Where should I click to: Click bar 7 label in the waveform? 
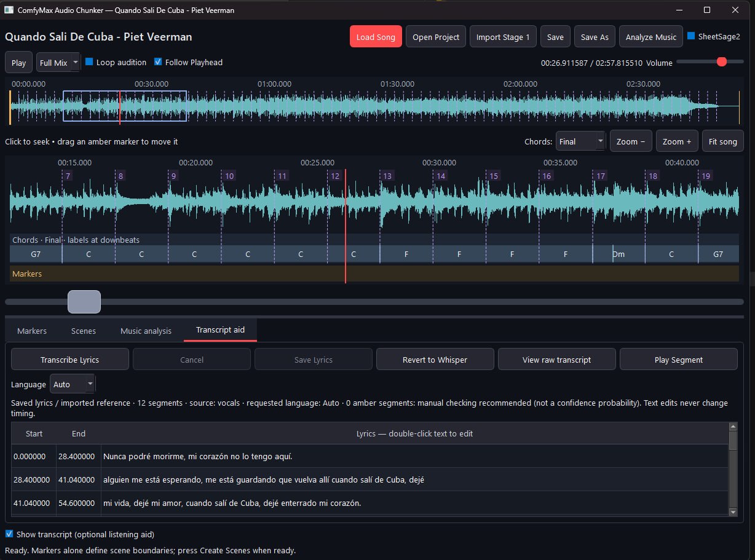click(68, 176)
